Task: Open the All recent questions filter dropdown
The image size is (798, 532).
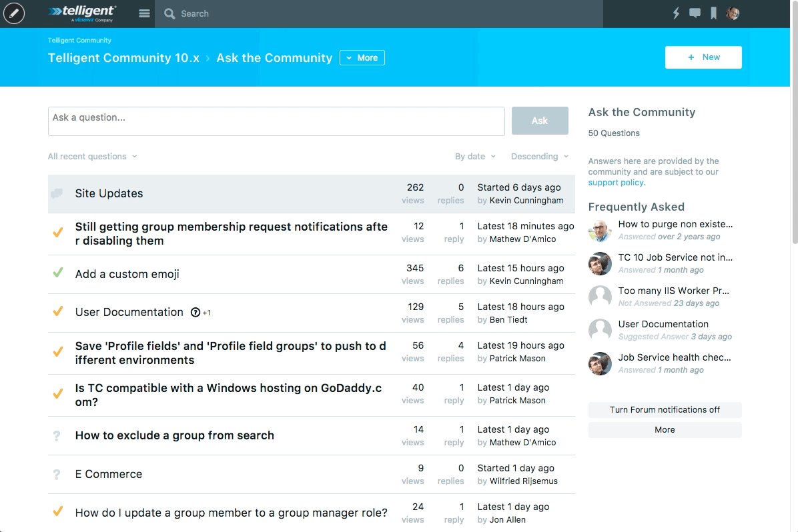Action: [92, 156]
